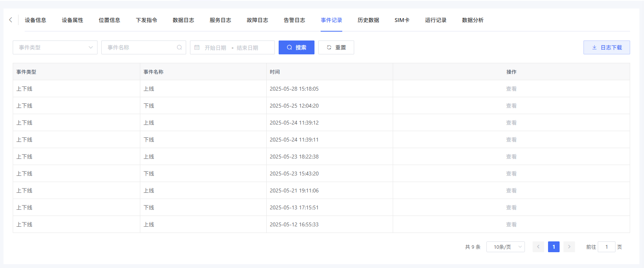Expand the 10条/页 page size selector
644x268 pixels.
tap(505, 247)
